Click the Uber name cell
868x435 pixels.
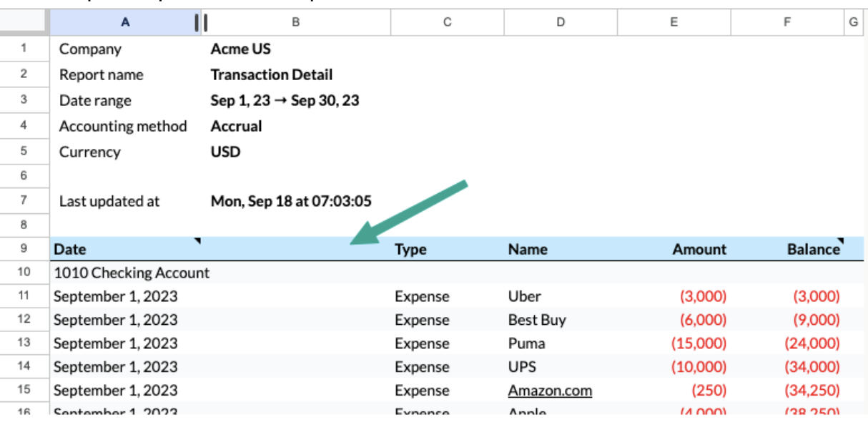561,296
